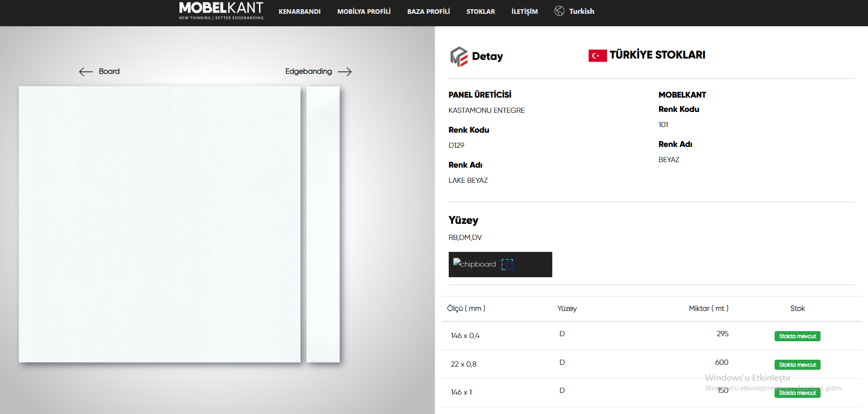Click the surface codes RB,DM,DV
This screenshot has width=868, height=414.
[x=465, y=238]
